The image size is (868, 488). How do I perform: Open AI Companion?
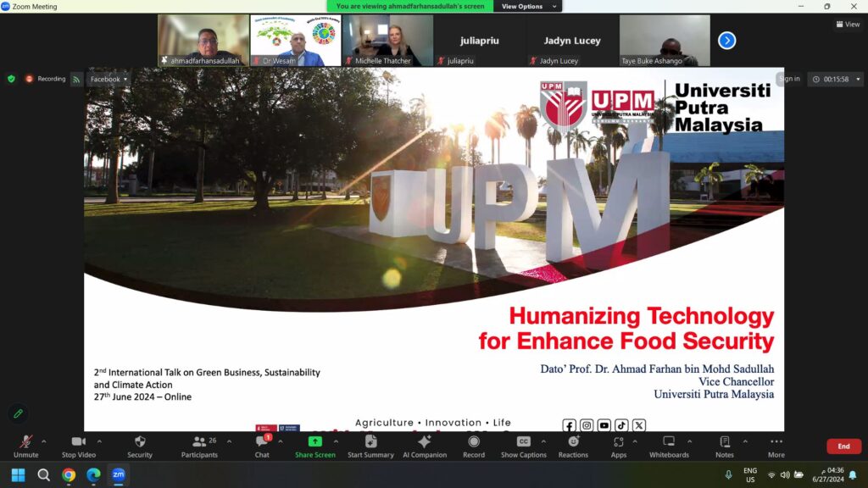click(425, 446)
